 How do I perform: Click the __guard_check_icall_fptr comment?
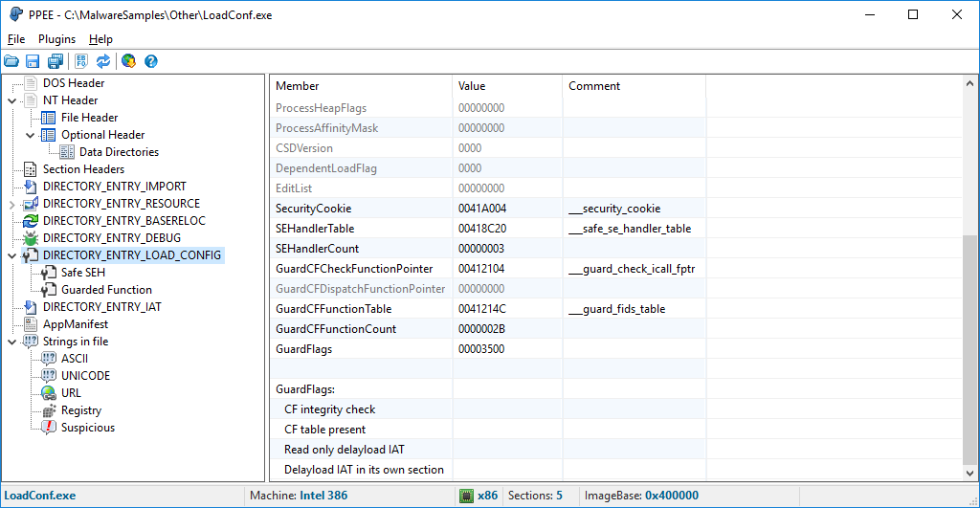click(632, 269)
